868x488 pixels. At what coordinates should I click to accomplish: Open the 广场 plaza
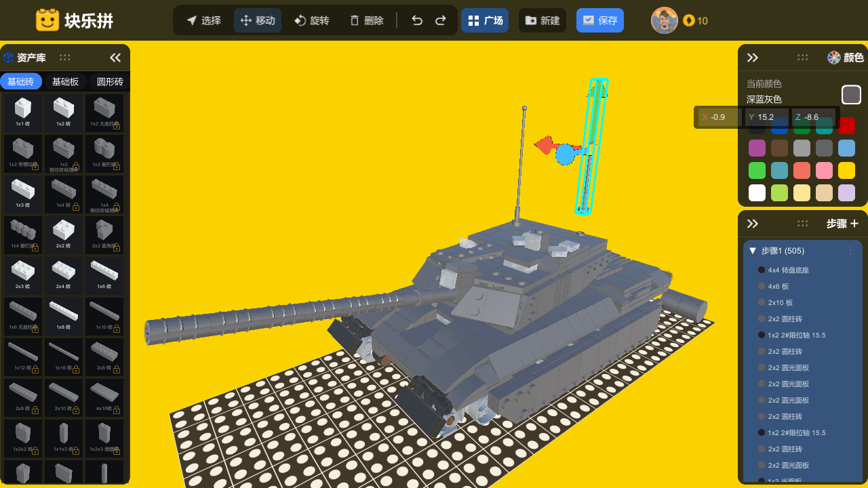[x=485, y=20]
